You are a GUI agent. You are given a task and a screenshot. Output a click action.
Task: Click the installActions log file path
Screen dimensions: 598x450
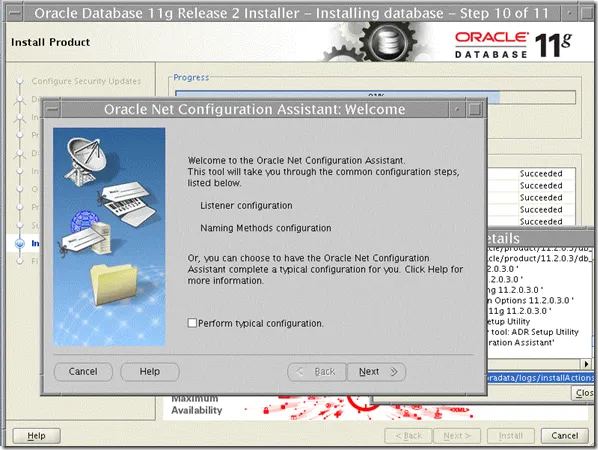click(x=541, y=378)
